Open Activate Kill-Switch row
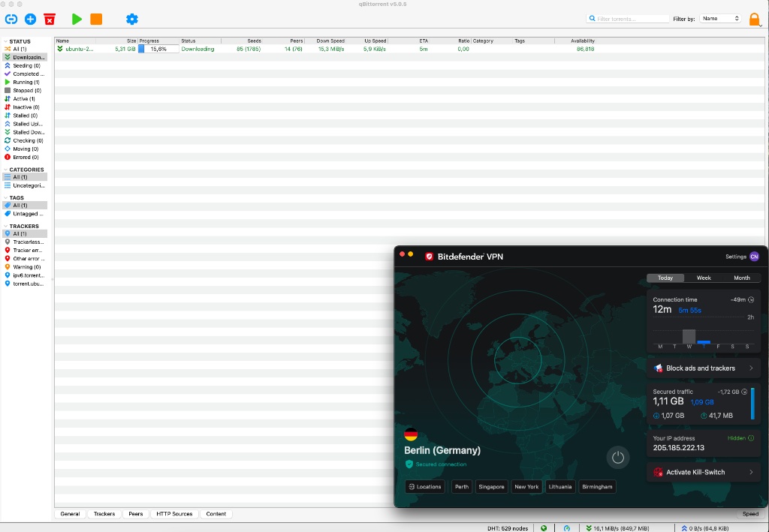 pos(703,472)
